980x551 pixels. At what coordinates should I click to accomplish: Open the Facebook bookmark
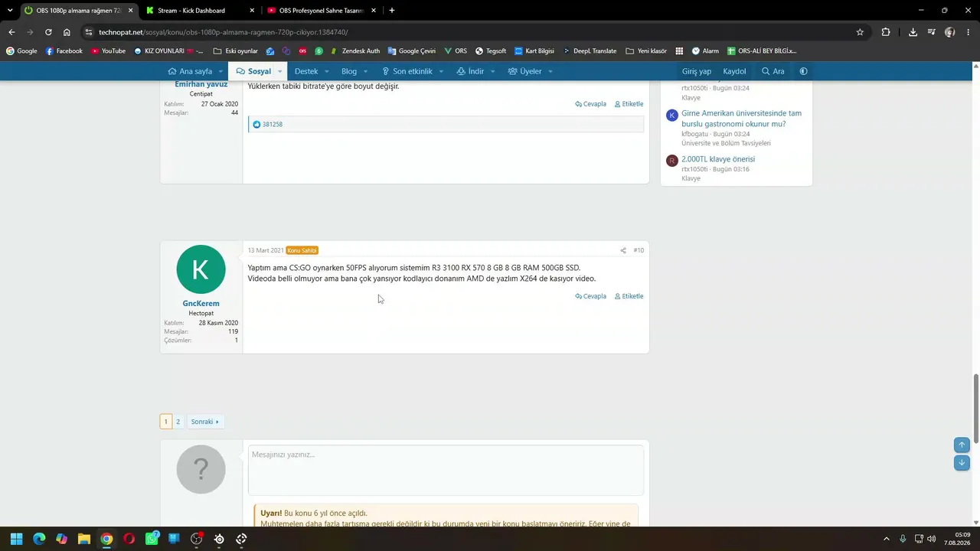point(64,51)
